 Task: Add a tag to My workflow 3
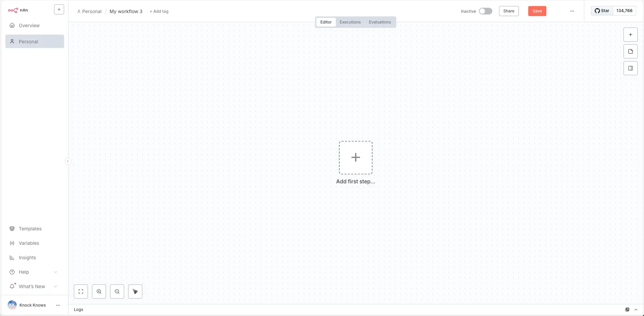159,11
